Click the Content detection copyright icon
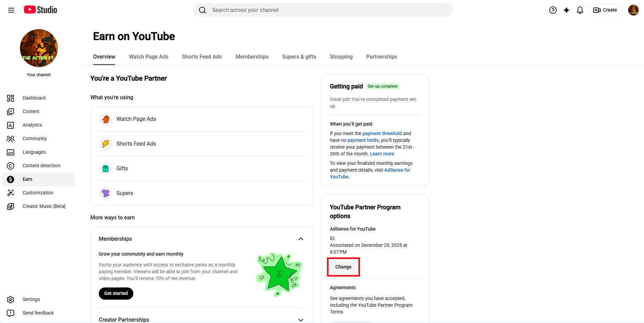Viewport: 644px width, 323px height. [x=10, y=166]
